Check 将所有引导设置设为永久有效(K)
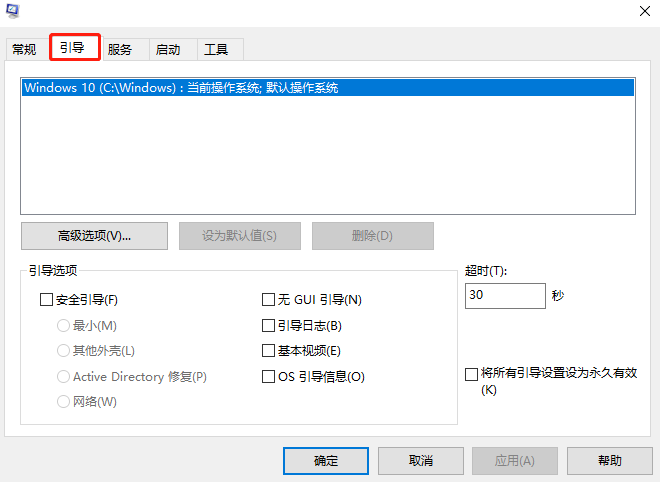The width and height of the screenshot is (660, 482). [x=472, y=373]
